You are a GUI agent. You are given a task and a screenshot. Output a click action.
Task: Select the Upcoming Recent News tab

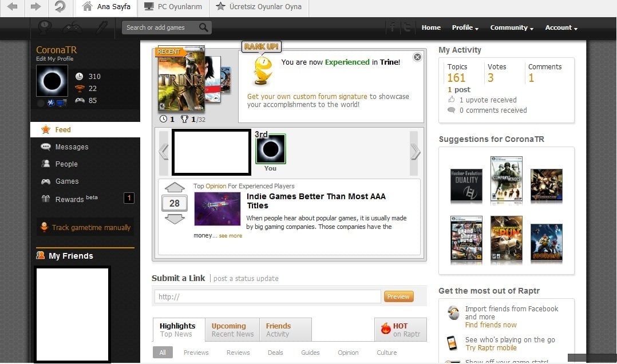pyautogui.click(x=232, y=330)
